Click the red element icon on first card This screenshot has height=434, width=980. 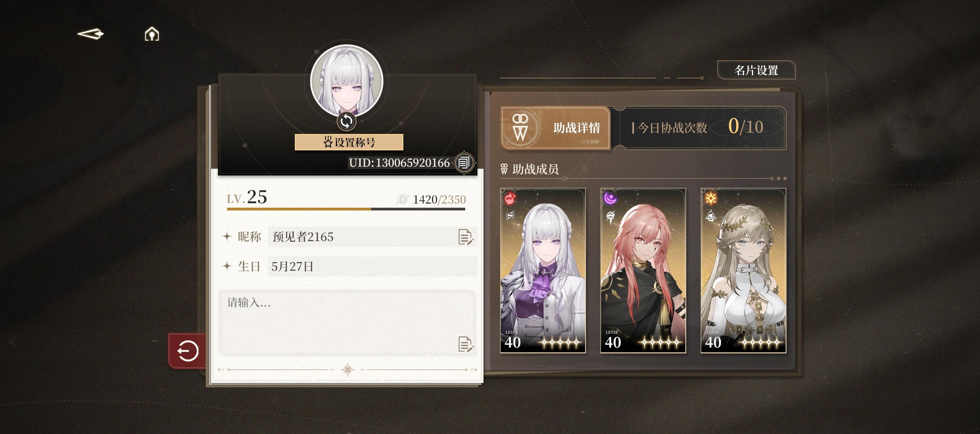point(510,198)
